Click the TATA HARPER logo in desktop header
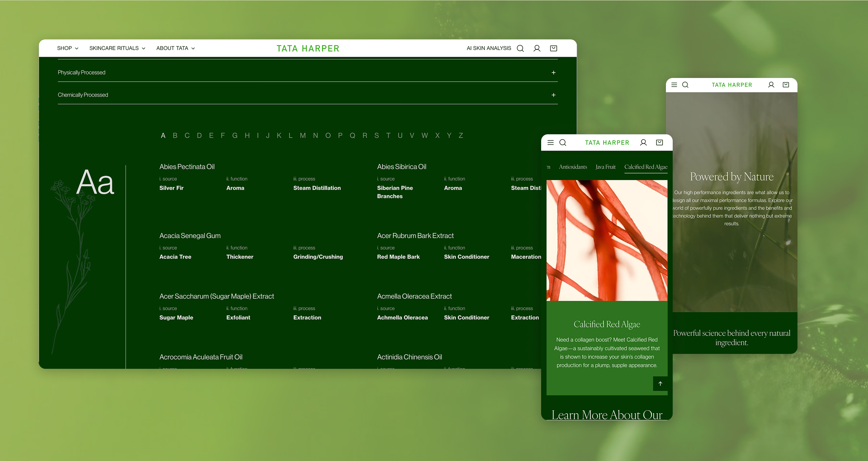Image resolution: width=868 pixels, height=461 pixels. 308,48
